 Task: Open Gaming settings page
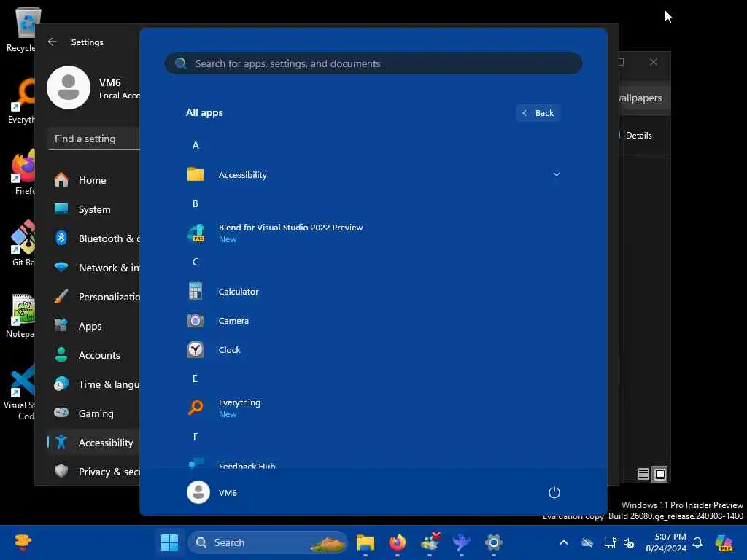[x=94, y=413]
